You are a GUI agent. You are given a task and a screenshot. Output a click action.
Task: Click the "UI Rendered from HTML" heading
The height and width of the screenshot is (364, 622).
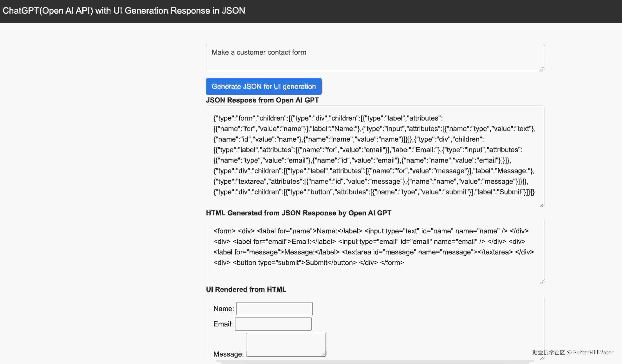coord(246,289)
